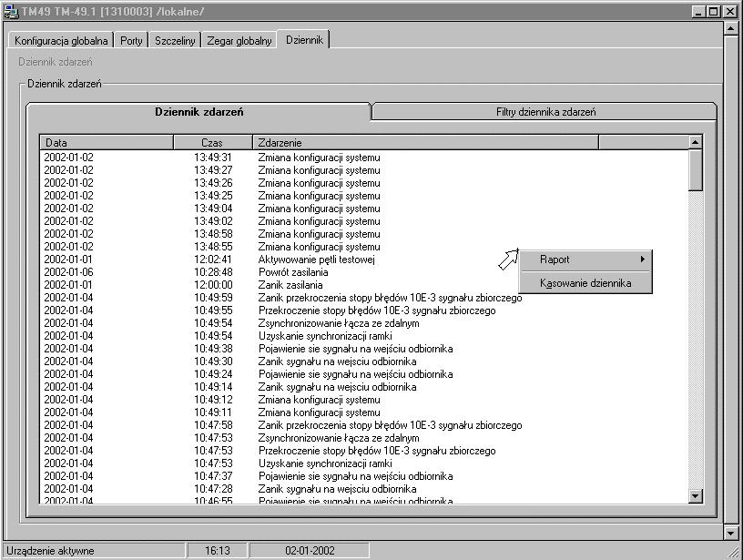The image size is (743, 560).
Task: Sort by the Czas column header
Action: [x=213, y=143]
